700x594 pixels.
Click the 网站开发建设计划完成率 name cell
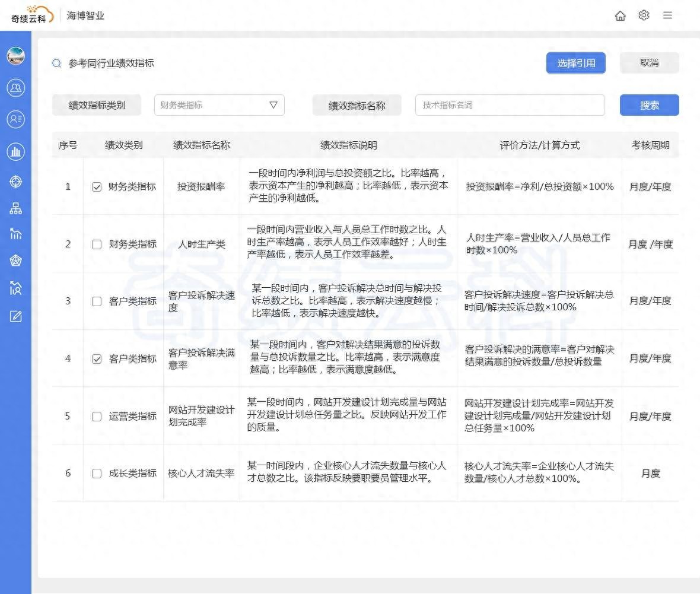pos(201,416)
